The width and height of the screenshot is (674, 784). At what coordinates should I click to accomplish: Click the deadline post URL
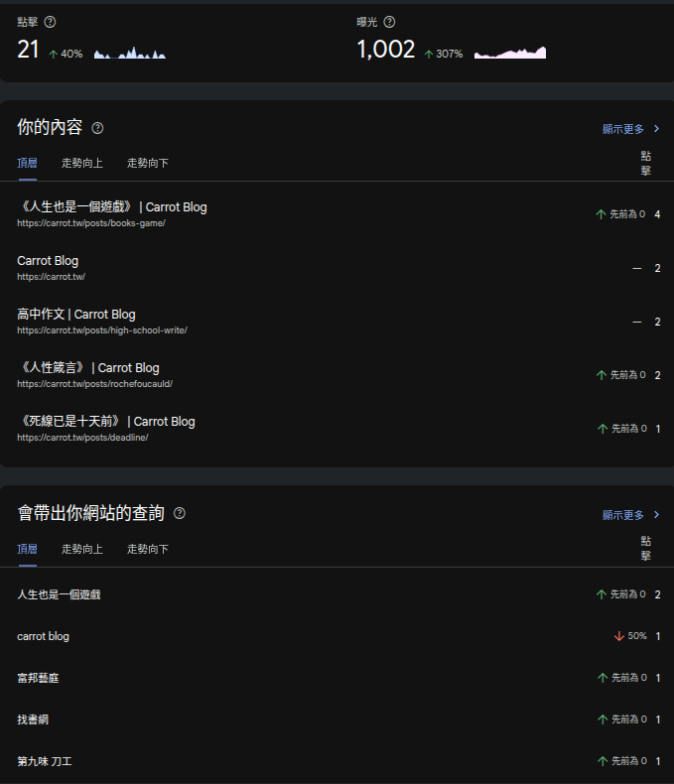(82, 438)
